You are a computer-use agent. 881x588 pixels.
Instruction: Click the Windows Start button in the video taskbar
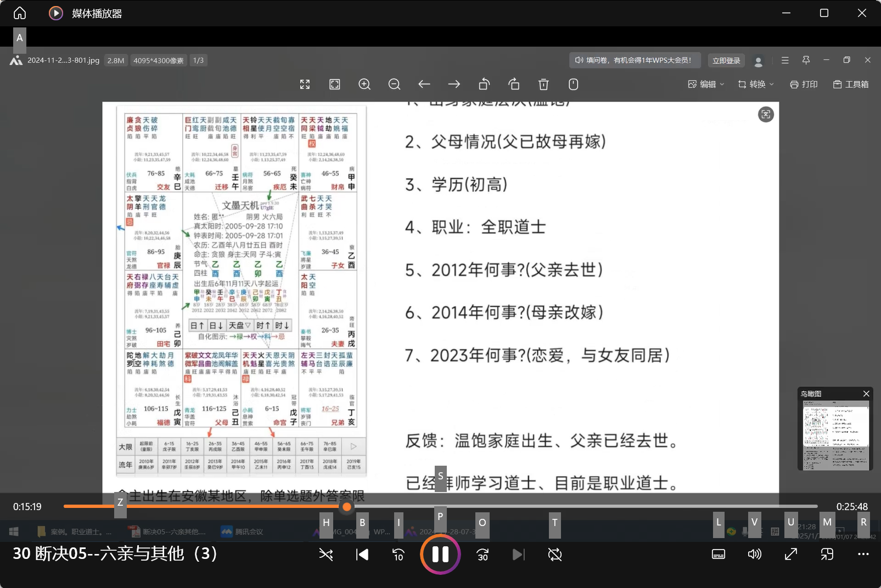(x=14, y=532)
